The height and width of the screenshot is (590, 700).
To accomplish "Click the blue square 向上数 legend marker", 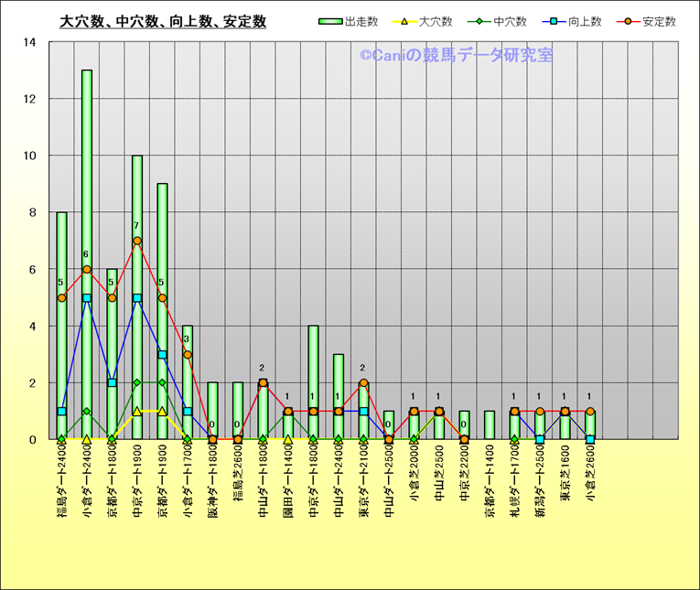I will click(x=555, y=22).
